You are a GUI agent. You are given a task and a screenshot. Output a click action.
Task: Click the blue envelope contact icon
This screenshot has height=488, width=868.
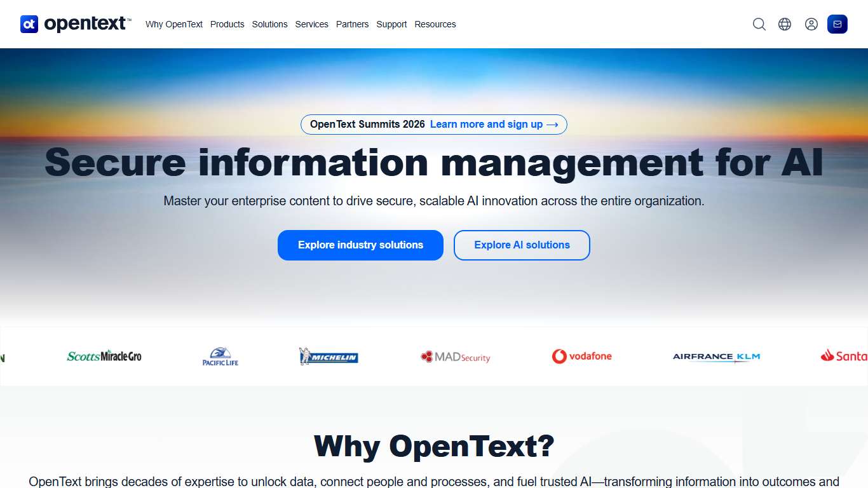837,24
